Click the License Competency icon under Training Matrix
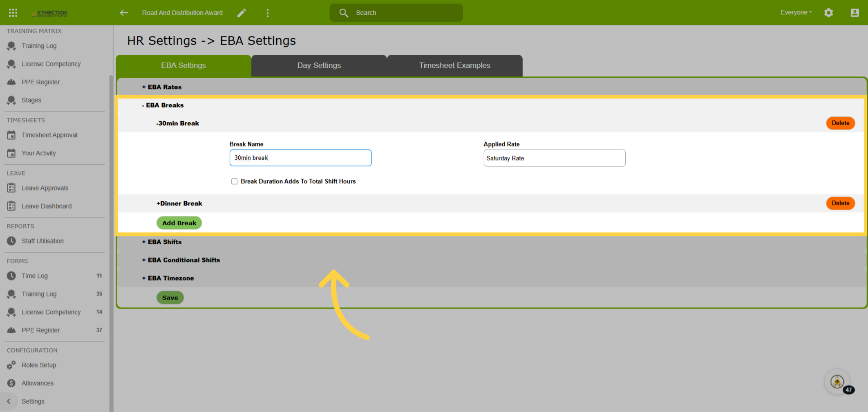 11,64
